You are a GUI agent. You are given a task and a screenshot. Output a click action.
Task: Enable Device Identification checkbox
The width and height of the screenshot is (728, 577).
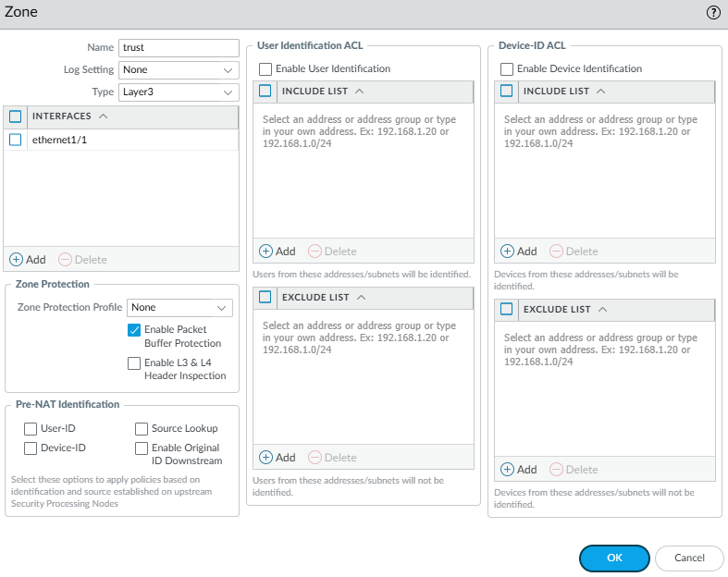[x=507, y=68]
